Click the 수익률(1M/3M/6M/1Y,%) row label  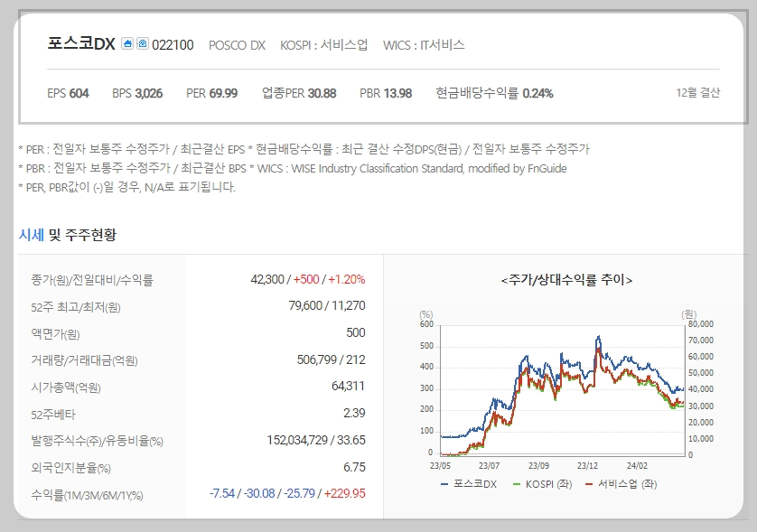click(87, 495)
